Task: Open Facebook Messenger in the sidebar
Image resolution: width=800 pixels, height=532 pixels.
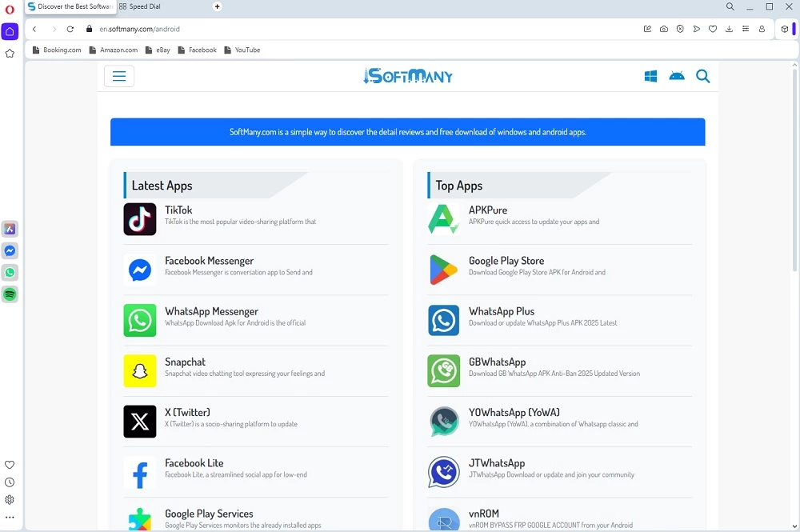Action: pyautogui.click(x=10, y=251)
